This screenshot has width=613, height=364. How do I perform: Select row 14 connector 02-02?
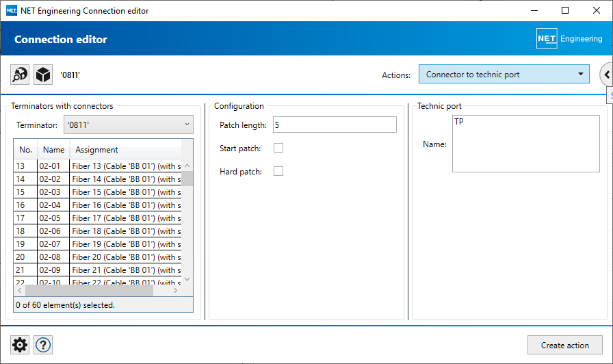point(98,179)
